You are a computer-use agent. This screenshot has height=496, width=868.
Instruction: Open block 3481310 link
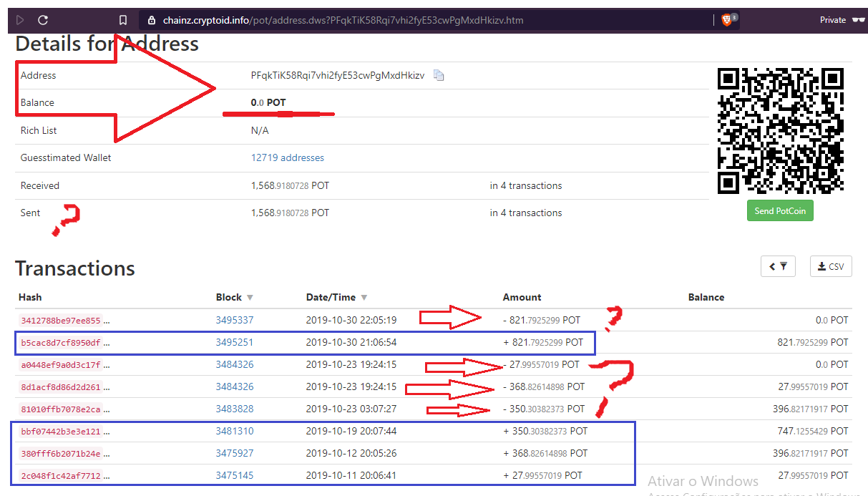(x=235, y=431)
